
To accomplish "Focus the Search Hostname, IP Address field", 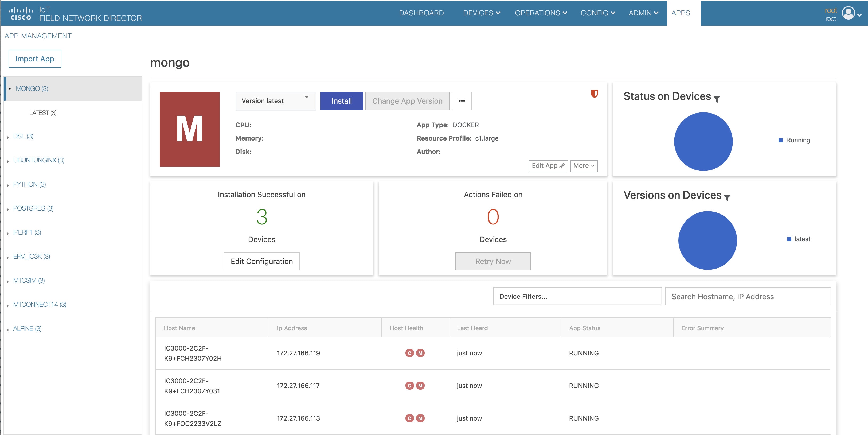I will [x=748, y=296].
